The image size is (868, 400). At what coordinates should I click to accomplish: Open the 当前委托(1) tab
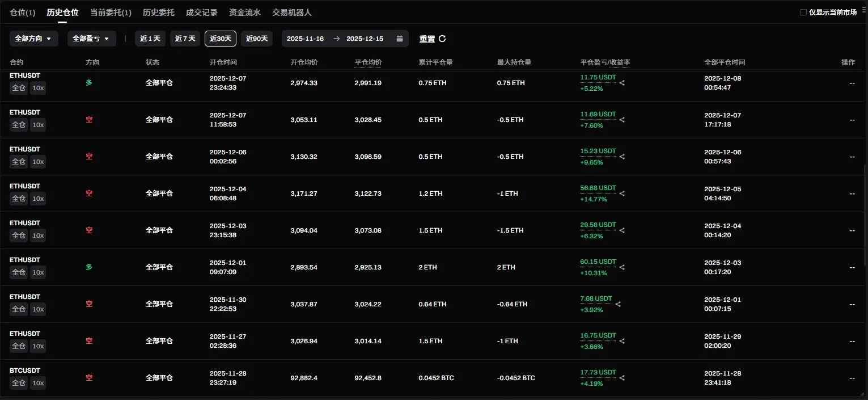[x=111, y=12]
